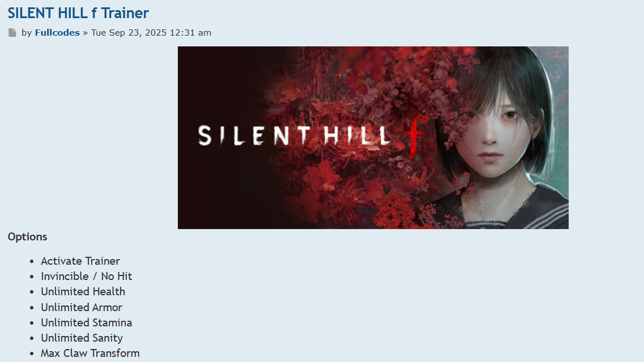Click the Tue Sep 23, 2025 timestamp

[151, 33]
